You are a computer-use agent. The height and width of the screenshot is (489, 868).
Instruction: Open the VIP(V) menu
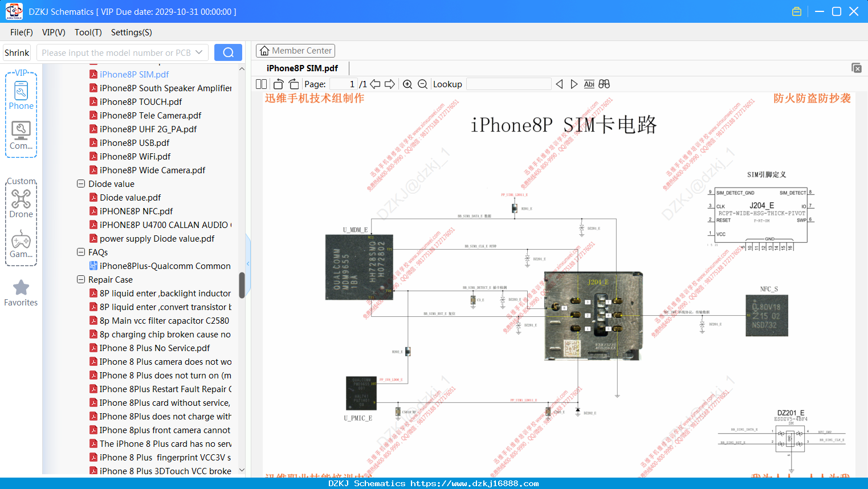click(54, 32)
